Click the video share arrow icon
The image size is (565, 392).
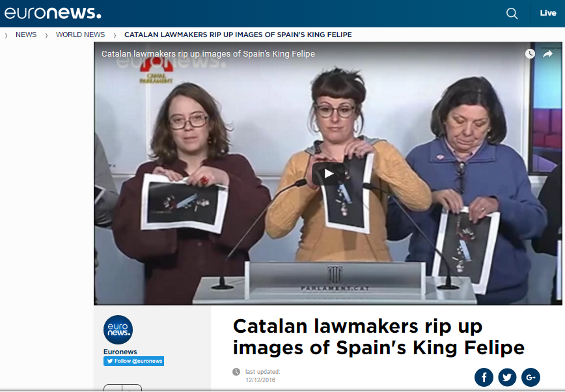pos(547,54)
